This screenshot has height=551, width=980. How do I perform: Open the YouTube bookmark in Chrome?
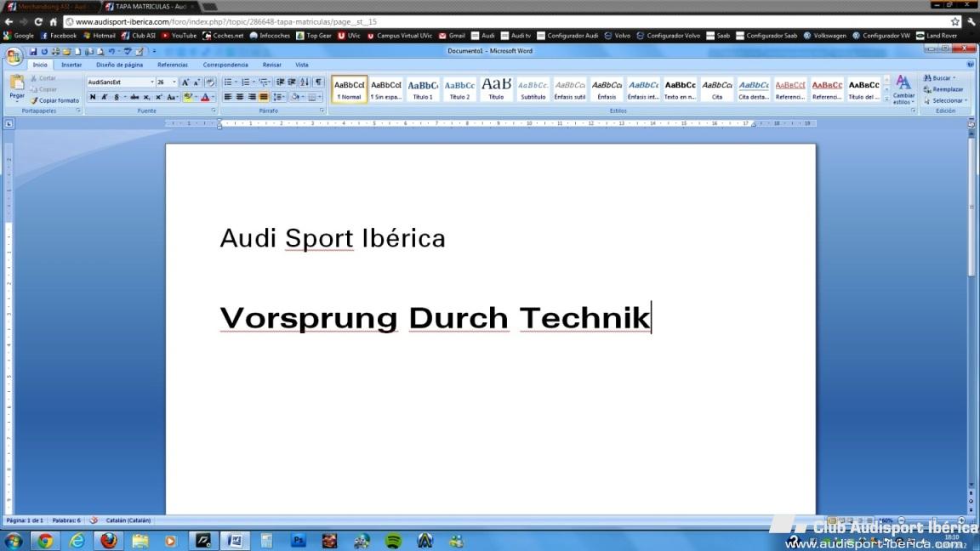point(179,36)
